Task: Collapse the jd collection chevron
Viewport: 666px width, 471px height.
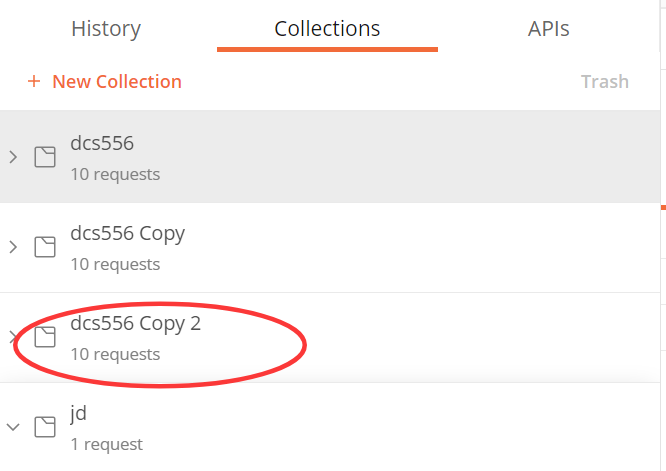Action: 13,427
